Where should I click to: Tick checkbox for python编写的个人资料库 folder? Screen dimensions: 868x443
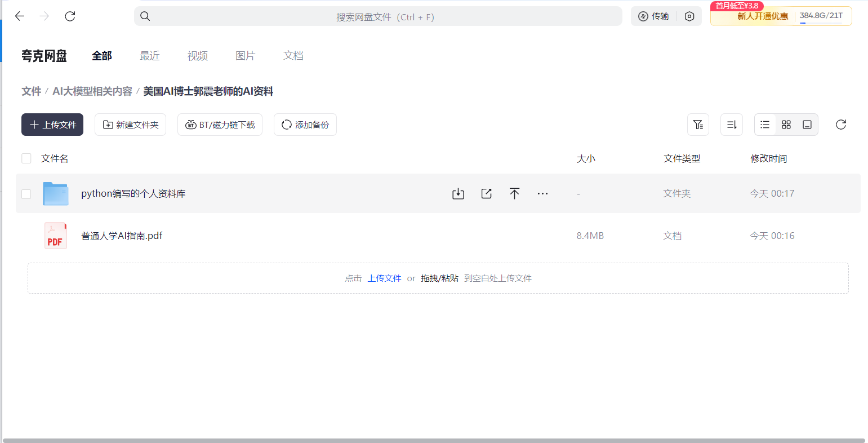(x=26, y=194)
